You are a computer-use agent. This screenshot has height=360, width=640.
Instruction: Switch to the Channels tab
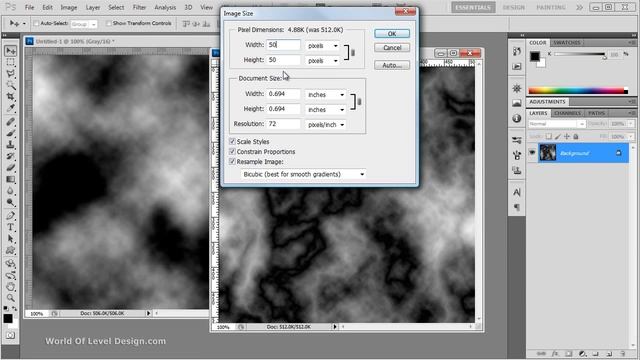pyautogui.click(x=568, y=113)
